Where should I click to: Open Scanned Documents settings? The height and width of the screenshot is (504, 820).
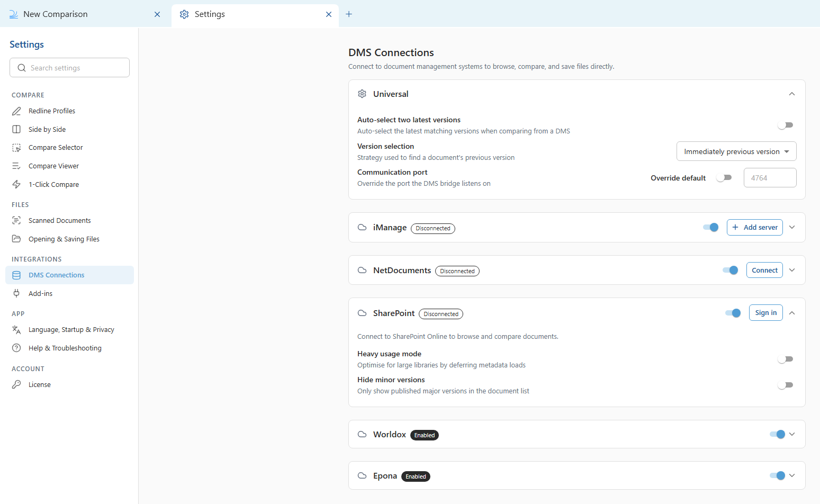(x=69, y=220)
